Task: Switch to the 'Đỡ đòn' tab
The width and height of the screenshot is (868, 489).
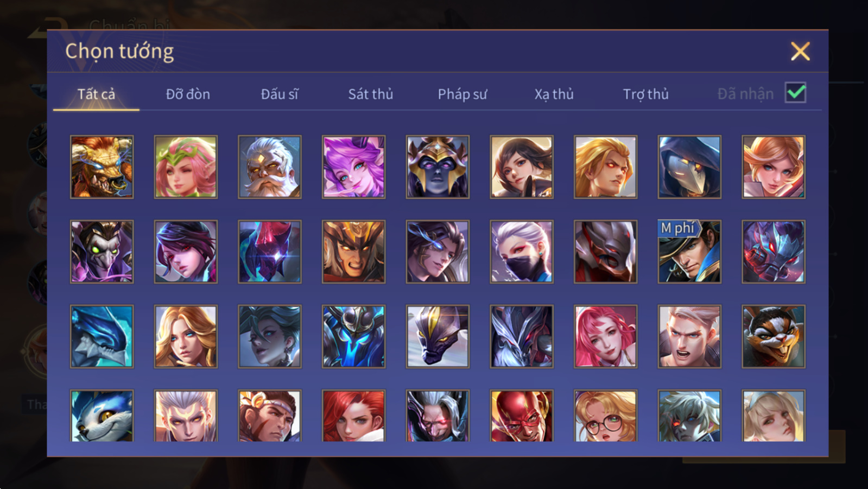Action: click(x=188, y=94)
